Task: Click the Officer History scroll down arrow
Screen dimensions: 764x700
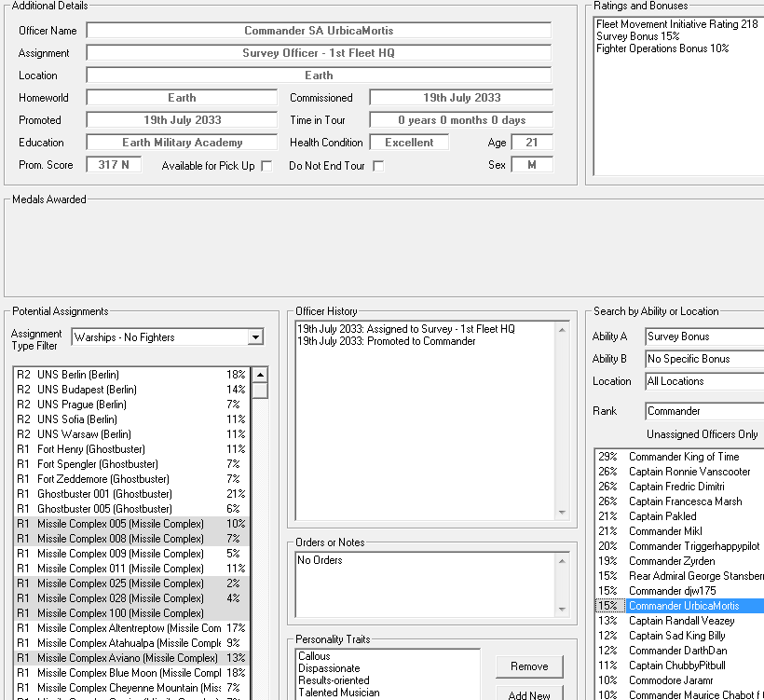Action: click(x=562, y=512)
